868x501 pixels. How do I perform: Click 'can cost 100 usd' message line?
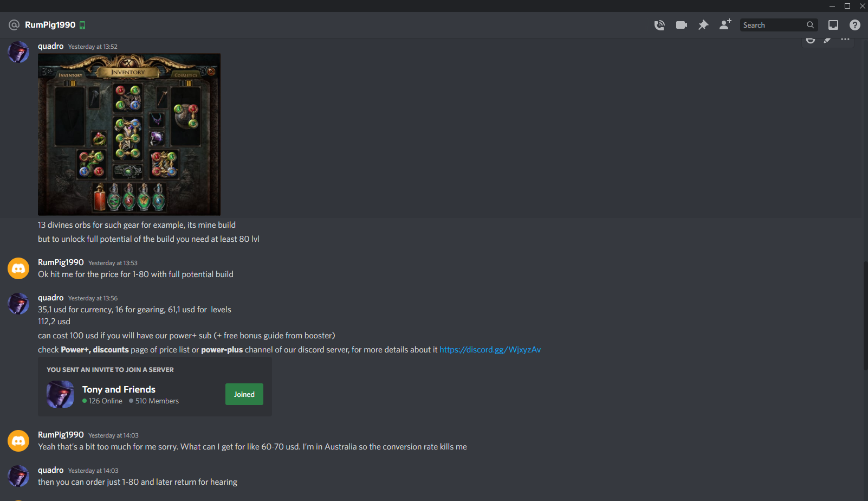[x=186, y=336]
